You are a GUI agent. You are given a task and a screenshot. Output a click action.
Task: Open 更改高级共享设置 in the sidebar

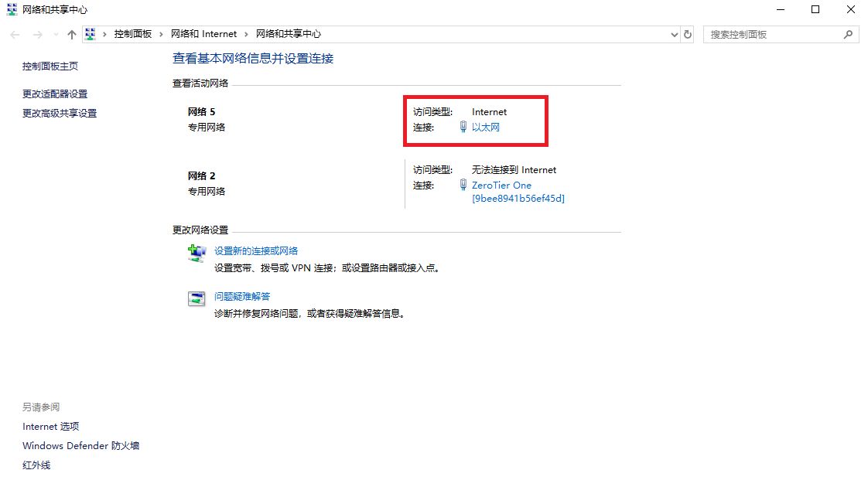pos(60,114)
